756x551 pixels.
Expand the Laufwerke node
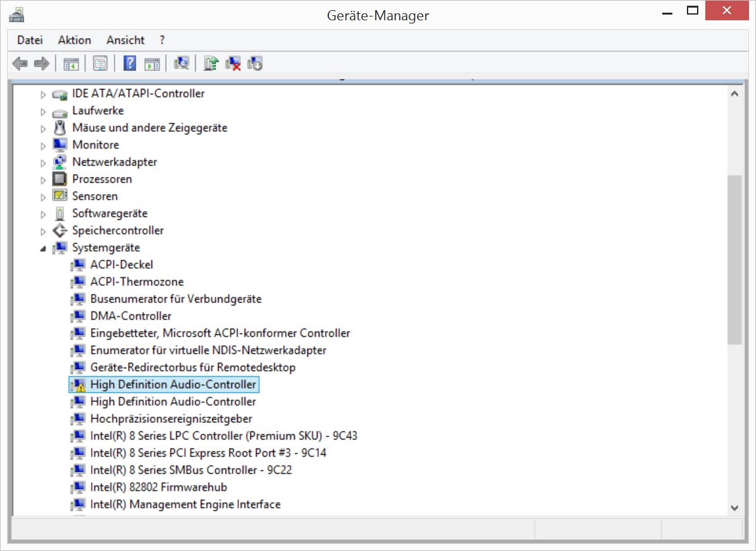43,112
